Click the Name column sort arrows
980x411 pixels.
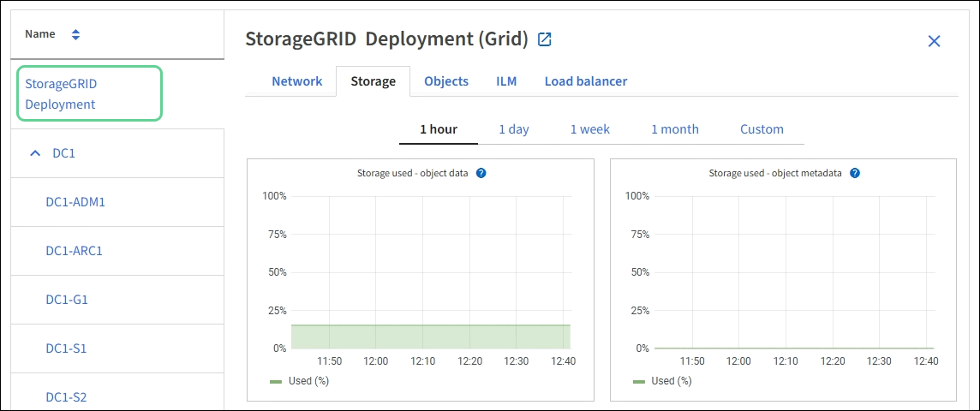(75, 34)
